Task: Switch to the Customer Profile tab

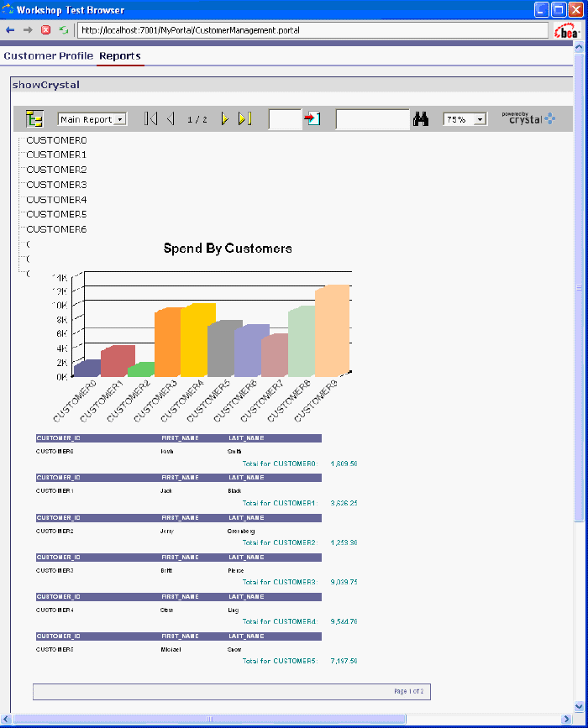Action: 49,55
